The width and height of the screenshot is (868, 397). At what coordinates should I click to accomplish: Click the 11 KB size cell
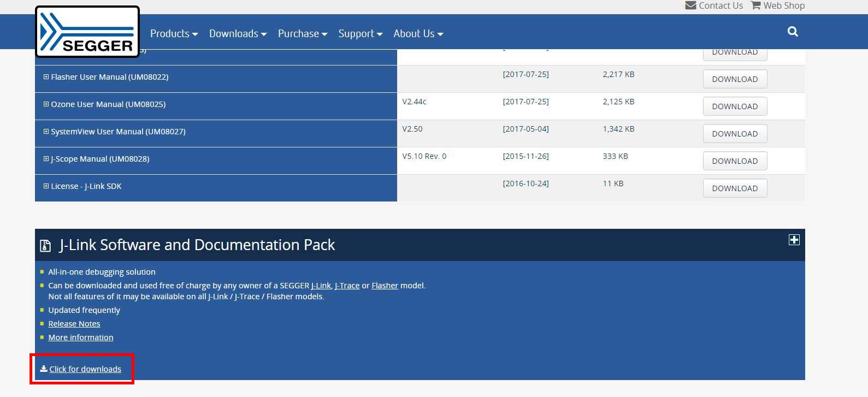tap(613, 183)
